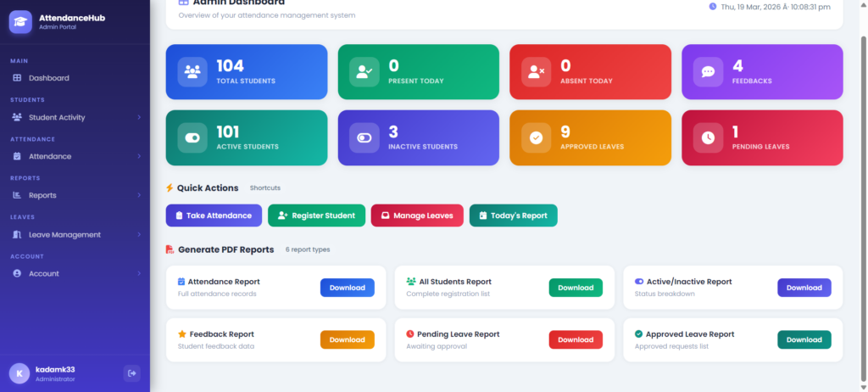Click the Total Students people icon
Screen dimensions: 868x392
pos(192,72)
